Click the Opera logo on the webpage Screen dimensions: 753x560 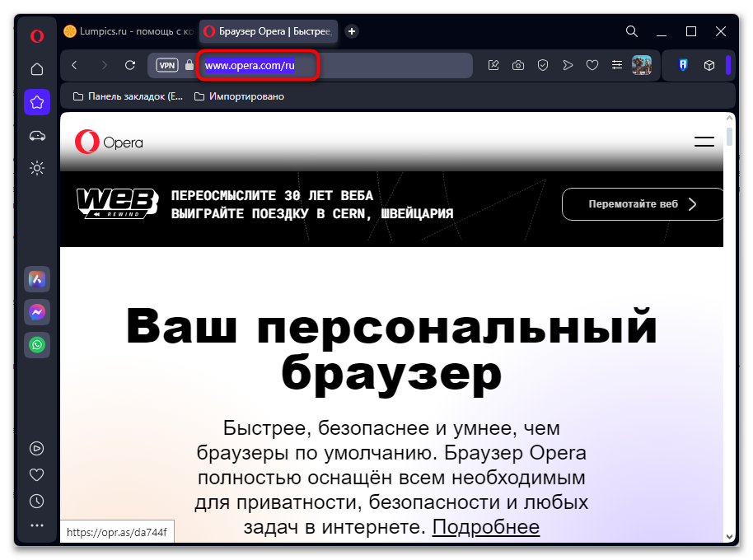click(x=109, y=142)
